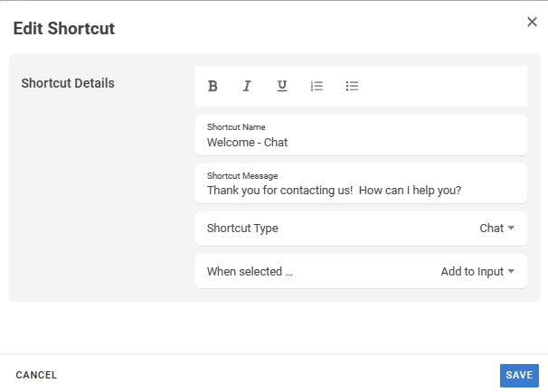Click the "Chat" selected value

(x=491, y=229)
